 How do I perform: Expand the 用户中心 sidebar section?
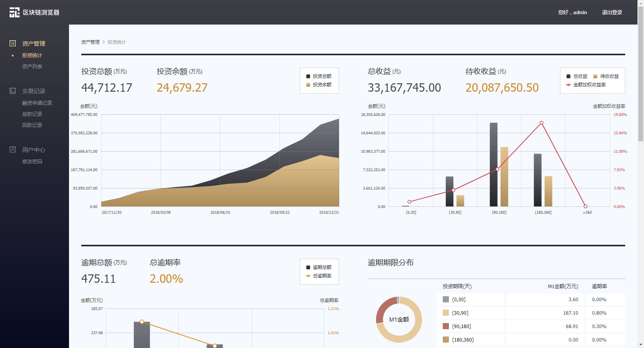click(34, 150)
